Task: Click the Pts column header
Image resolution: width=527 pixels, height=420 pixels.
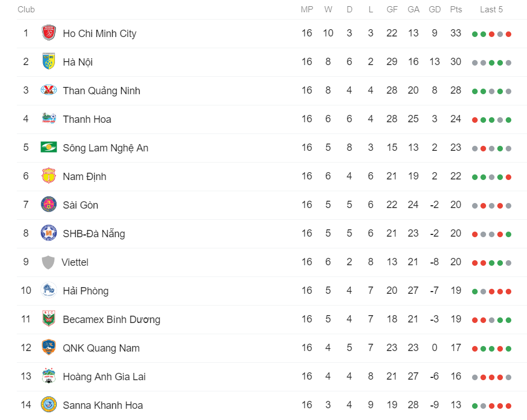Action: pos(456,10)
